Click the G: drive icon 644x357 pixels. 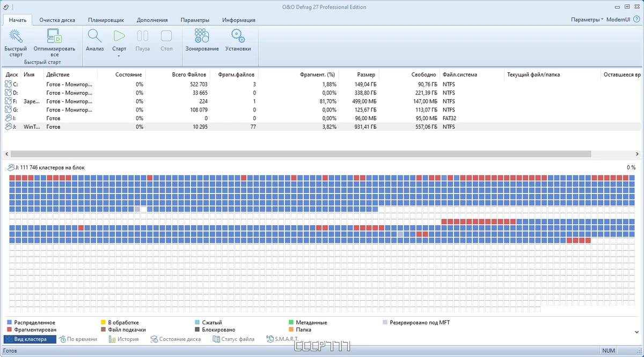[8, 110]
